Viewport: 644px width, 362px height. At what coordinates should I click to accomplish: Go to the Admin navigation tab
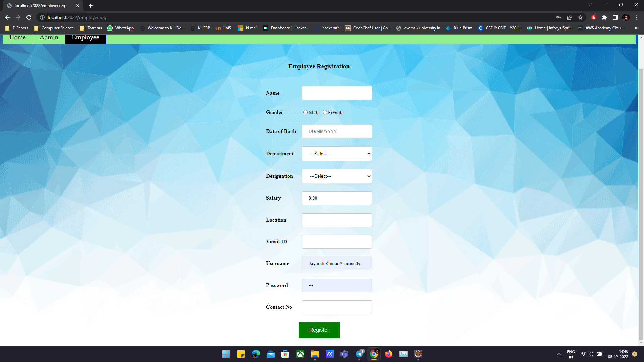pyautogui.click(x=49, y=38)
